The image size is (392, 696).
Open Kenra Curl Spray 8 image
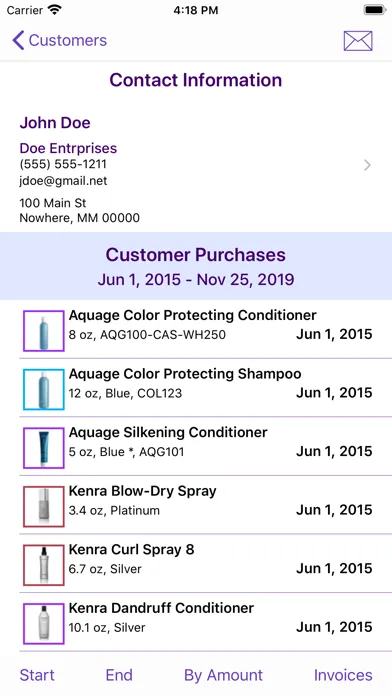pos(44,566)
